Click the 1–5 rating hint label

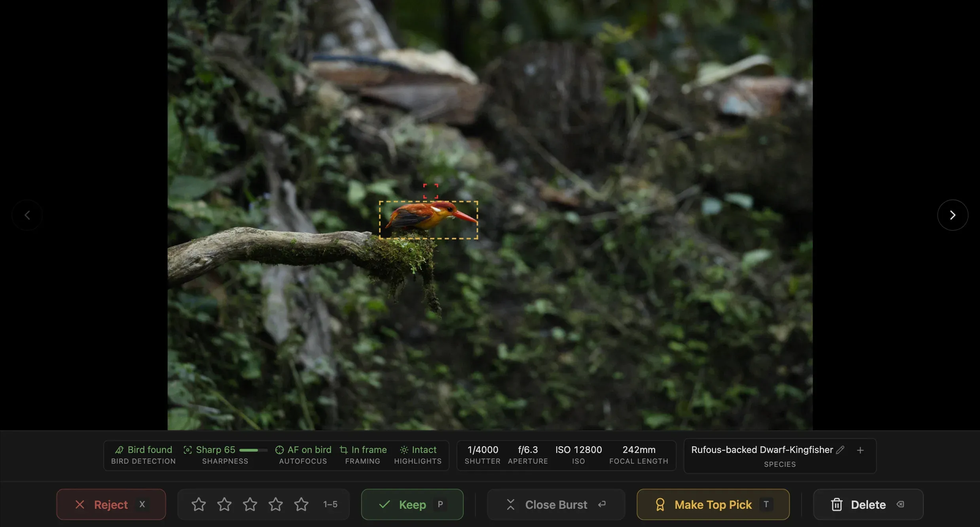point(330,504)
